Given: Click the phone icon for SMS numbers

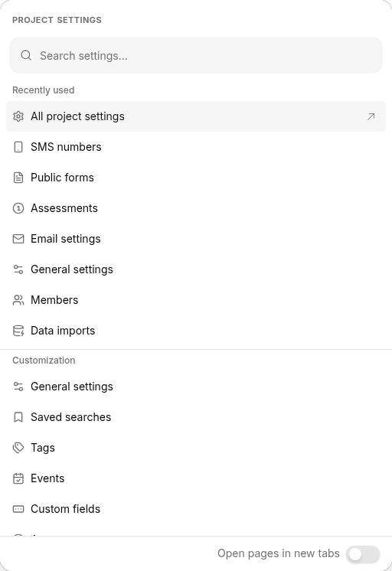Looking at the screenshot, I should point(18,147).
